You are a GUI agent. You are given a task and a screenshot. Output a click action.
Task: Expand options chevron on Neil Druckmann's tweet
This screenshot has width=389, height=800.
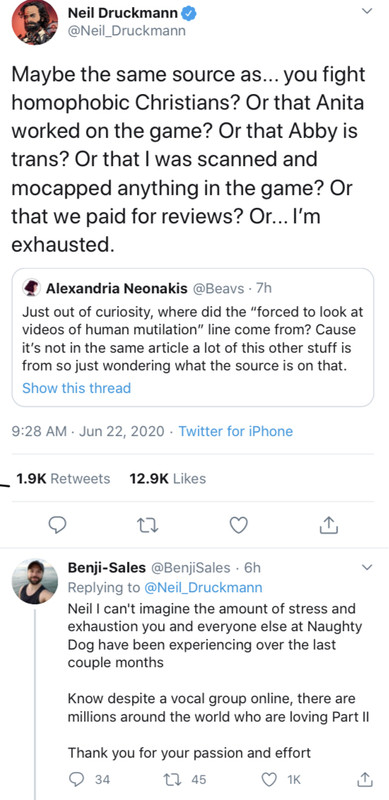click(x=367, y=12)
